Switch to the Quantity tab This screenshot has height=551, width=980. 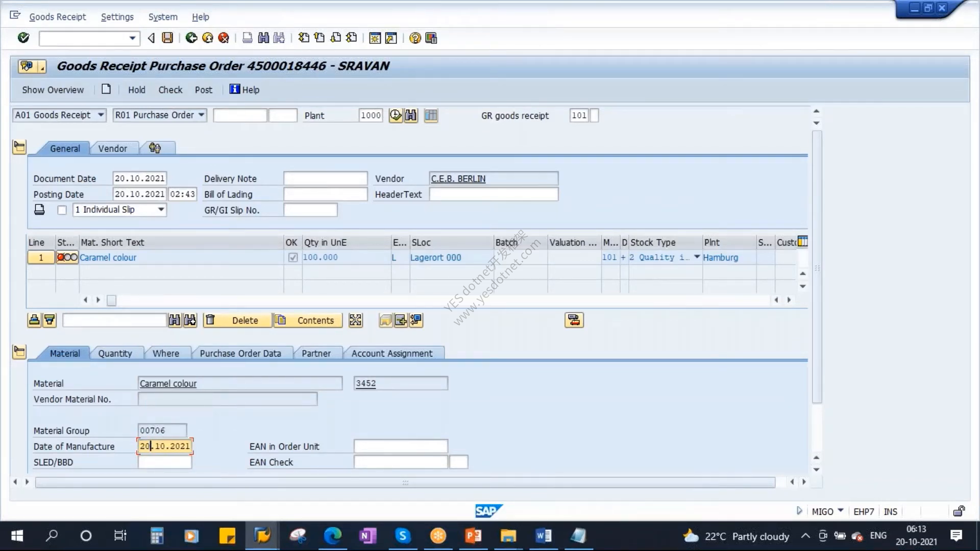coord(115,354)
